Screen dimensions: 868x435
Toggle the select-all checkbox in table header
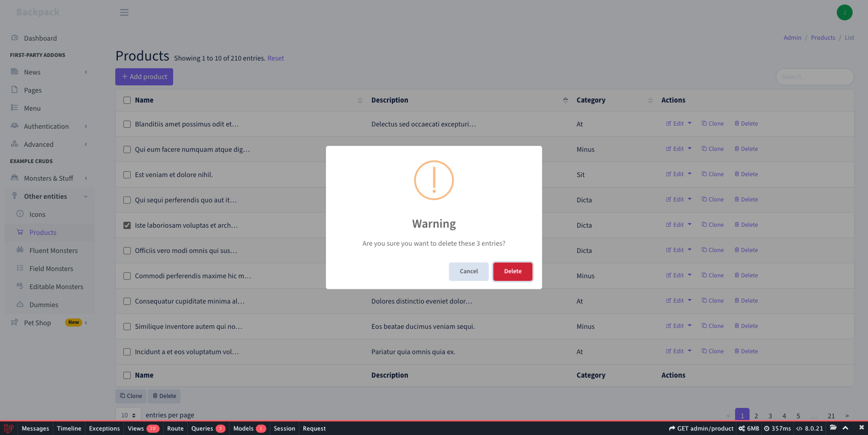[x=127, y=100]
